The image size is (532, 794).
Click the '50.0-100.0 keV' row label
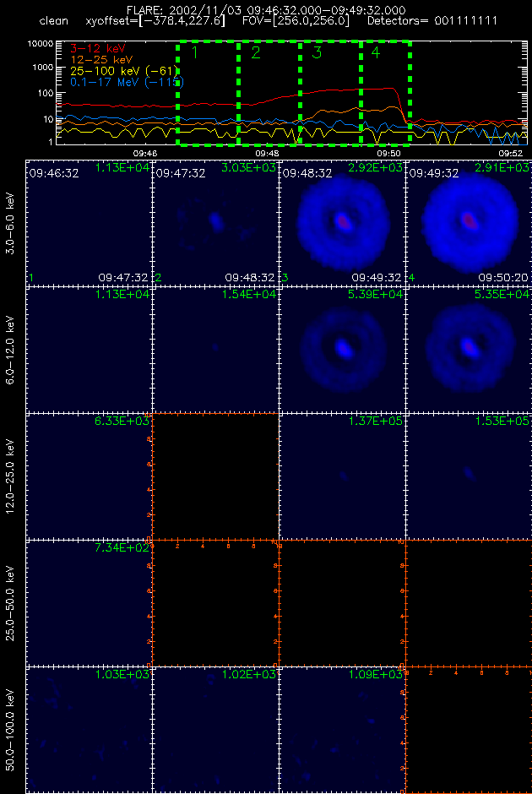pyautogui.click(x=12, y=730)
